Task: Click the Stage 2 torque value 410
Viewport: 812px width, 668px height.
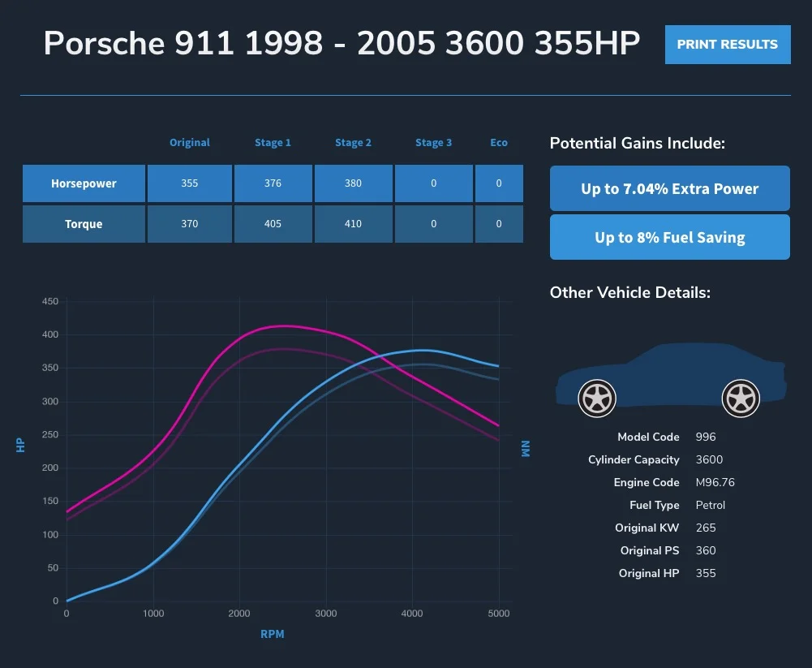Action: (x=353, y=224)
